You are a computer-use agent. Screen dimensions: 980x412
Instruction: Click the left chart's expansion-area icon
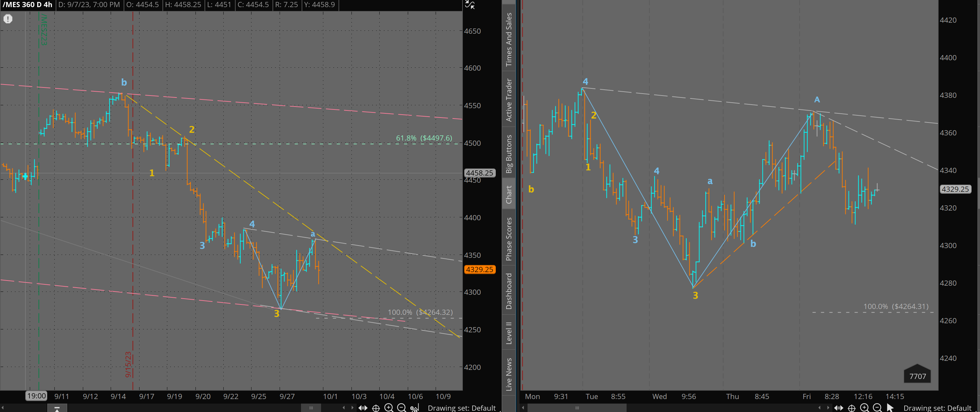click(x=363, y=408)
